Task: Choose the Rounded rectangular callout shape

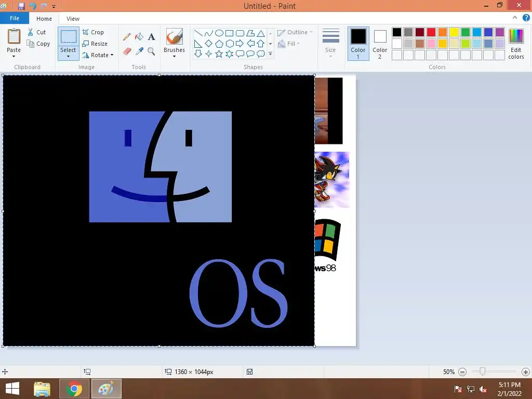Action: click(240, 54)
